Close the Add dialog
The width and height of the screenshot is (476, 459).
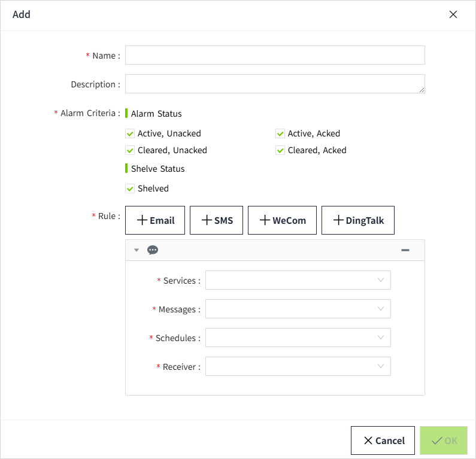point(453,14)
